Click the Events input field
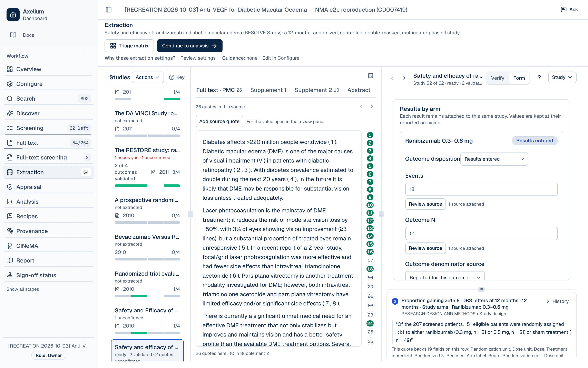Viewport: 588px width, 368px height. pyautogui.click(x=481, y=189)
